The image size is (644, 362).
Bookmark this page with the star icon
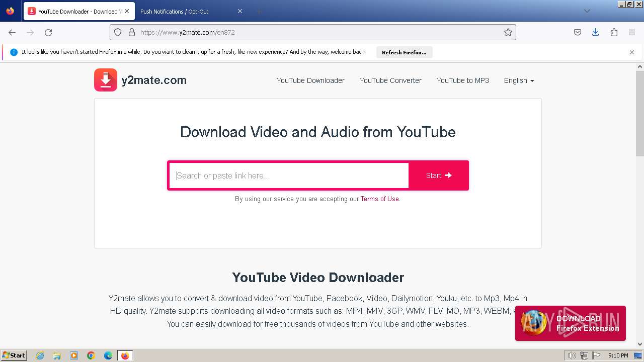(x=508, y=32)
